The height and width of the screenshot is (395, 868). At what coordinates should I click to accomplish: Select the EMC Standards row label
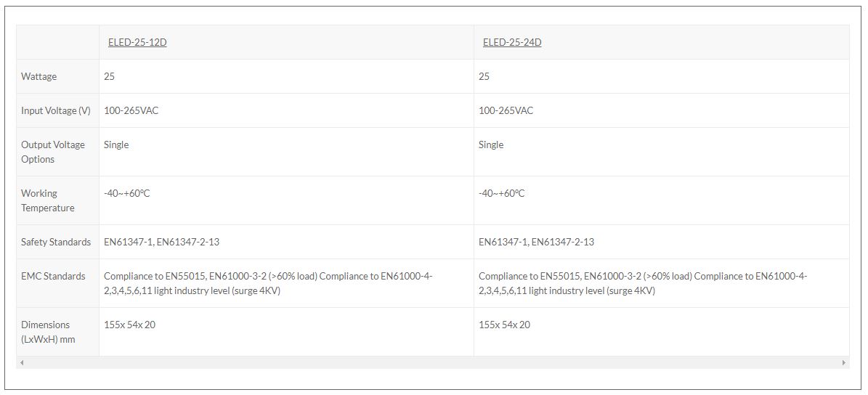53,276
